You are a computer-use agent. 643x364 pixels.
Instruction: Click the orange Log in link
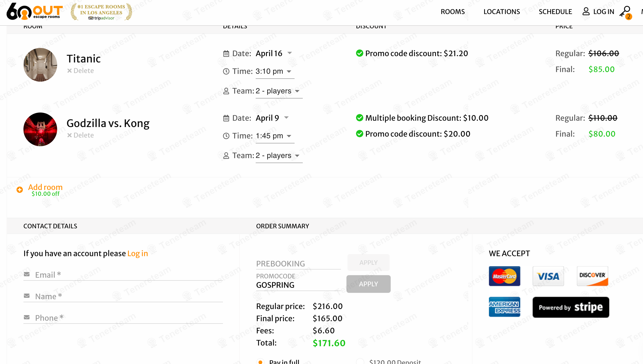(138, 254)
